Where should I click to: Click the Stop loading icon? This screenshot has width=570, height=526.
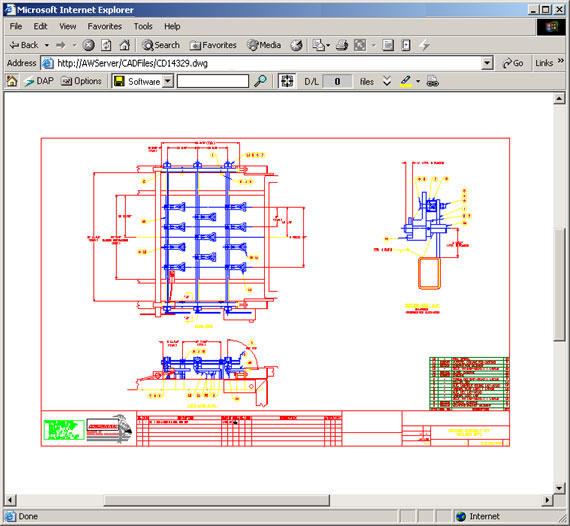[x=88, y=45]
